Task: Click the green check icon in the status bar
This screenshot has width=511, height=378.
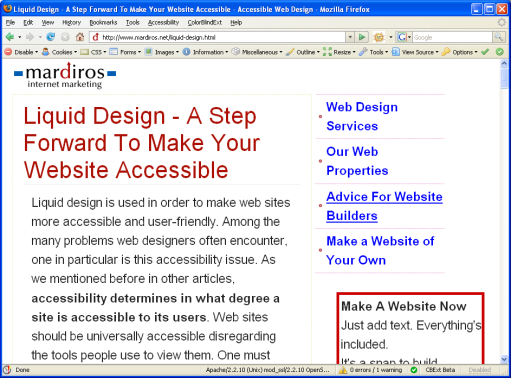Action: pyautogui.click(x=414, y=370)
